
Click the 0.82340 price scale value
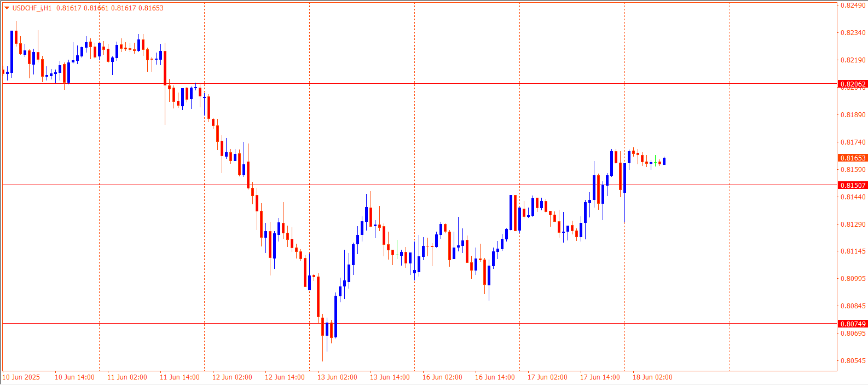click(x=853, y=33)
